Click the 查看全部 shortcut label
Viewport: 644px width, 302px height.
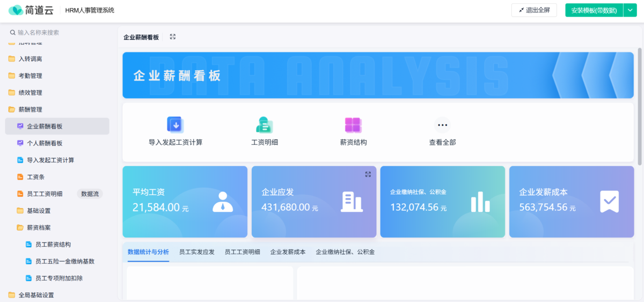click(442, 143)
